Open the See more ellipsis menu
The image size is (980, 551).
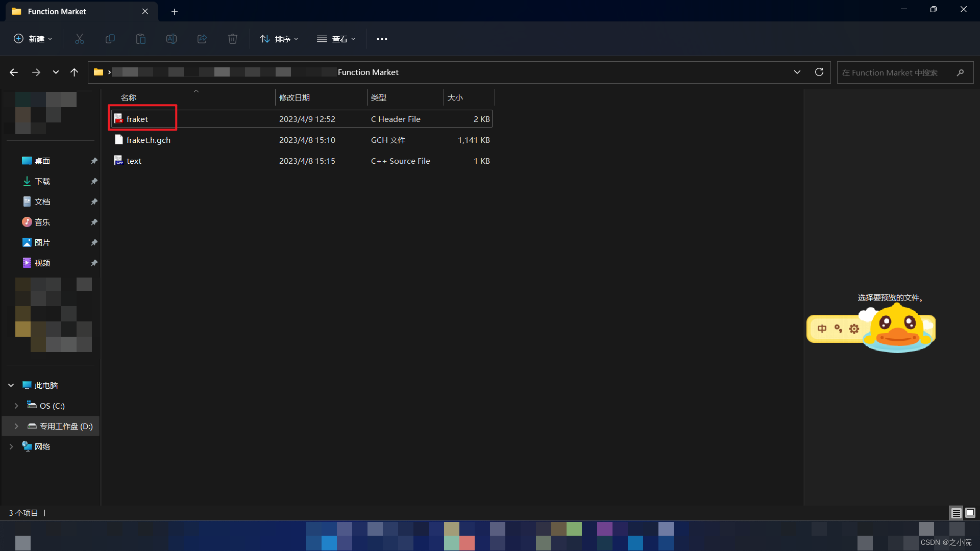click(x=382, y=38)
